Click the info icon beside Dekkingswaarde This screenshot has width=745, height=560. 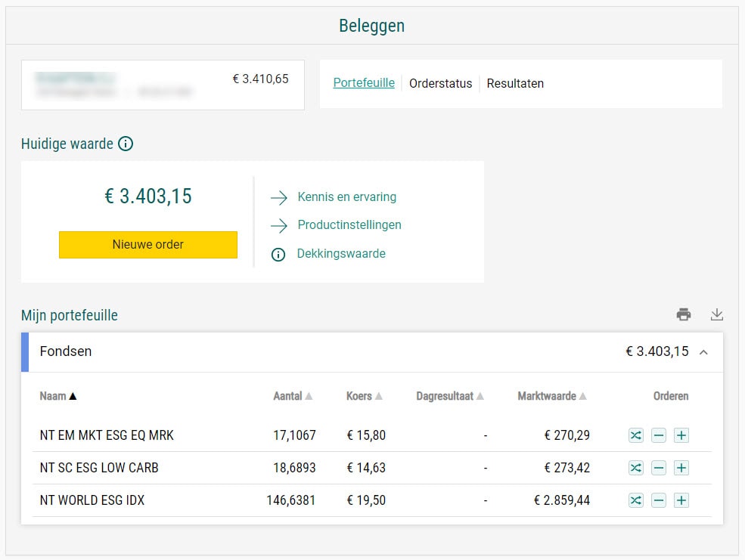click(278, 255)
